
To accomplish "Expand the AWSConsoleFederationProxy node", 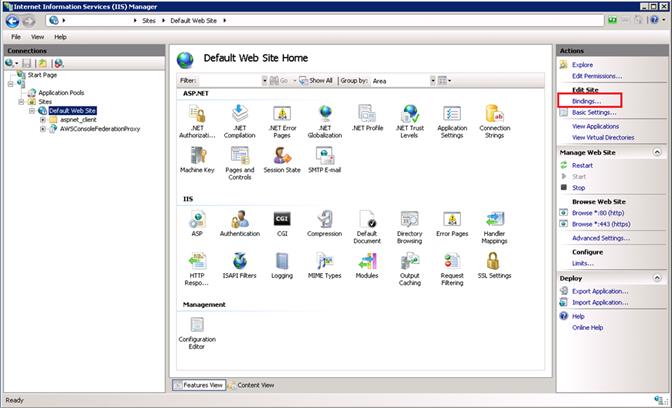I will [x=42, y=129].
